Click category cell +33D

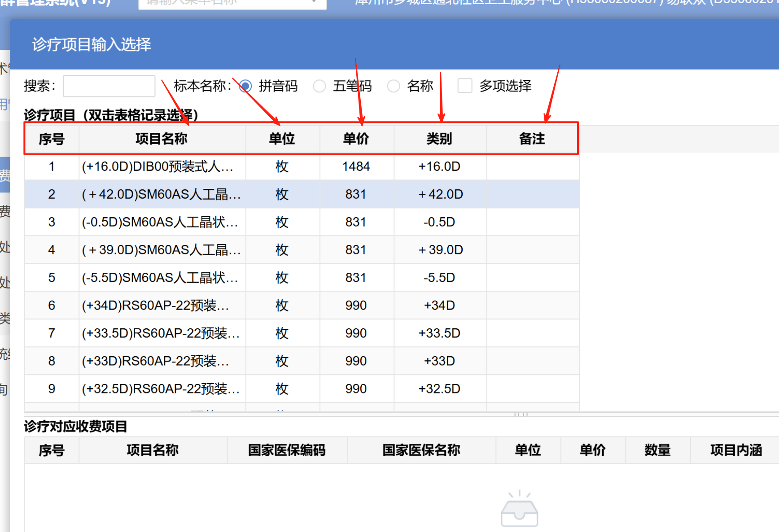tap(440, 362)
